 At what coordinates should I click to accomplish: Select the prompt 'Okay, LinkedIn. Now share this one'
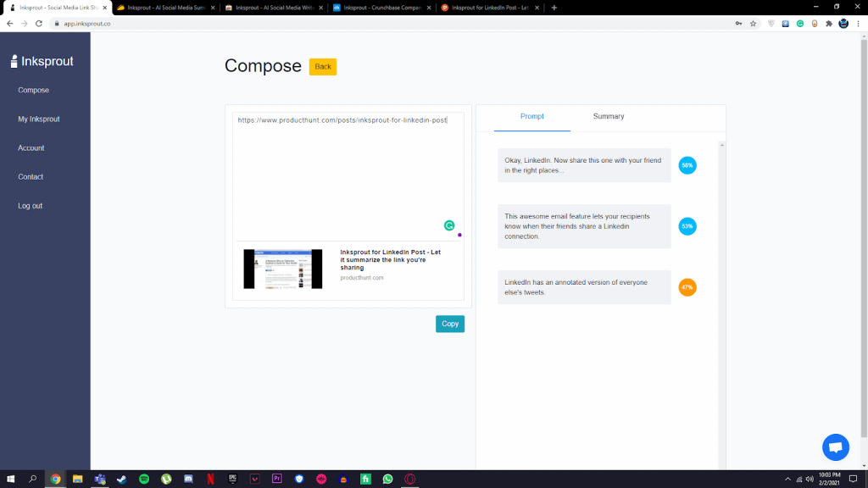pos(584,165)
